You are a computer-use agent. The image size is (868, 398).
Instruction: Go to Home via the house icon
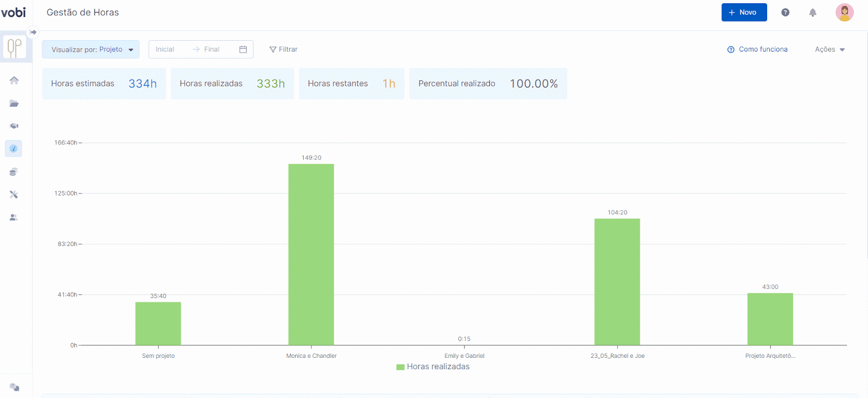coord(14,80)
